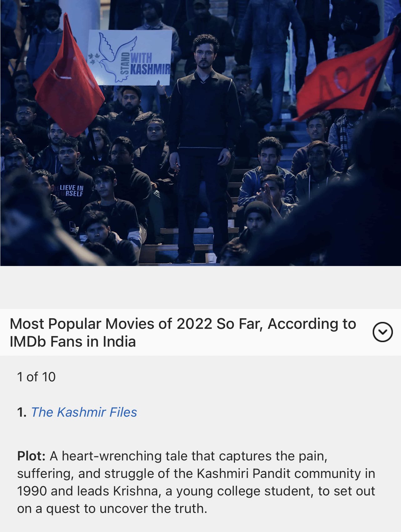Click the plot description paragraph text
The width and height of the screenshot is (401, 532).
[x=196, y=482]
